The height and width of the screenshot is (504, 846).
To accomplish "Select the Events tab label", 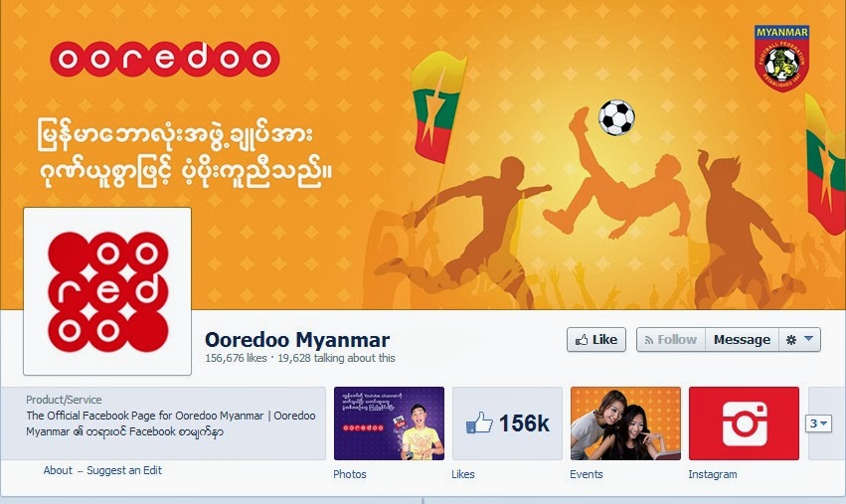I will 587,474.
